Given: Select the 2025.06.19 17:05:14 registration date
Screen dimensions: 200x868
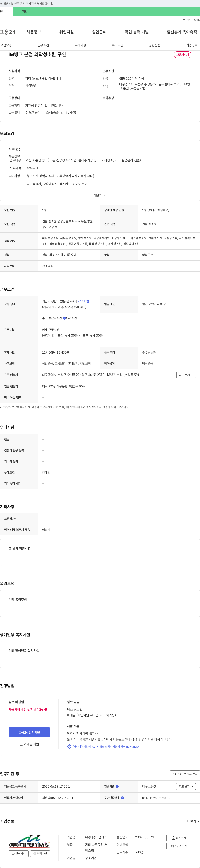Looking at the screenshot, I should tap(57, 786).
